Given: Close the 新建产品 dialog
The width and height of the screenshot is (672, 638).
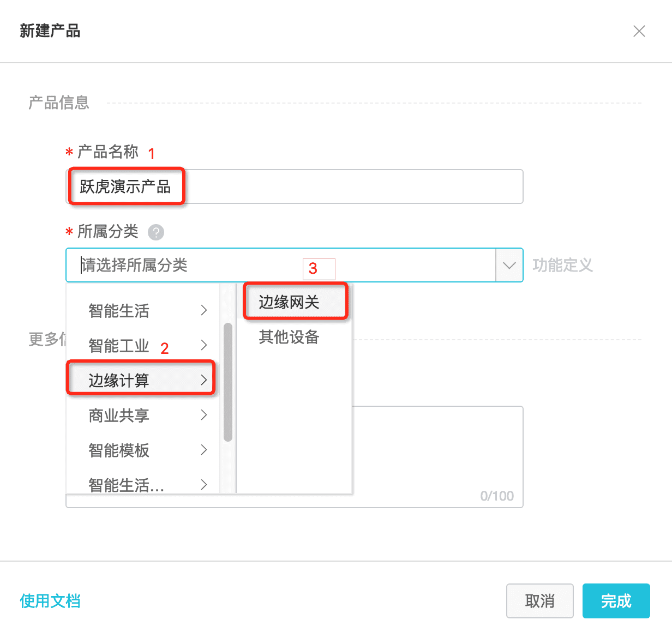Looking at the screenshot, I should point(639,31).
